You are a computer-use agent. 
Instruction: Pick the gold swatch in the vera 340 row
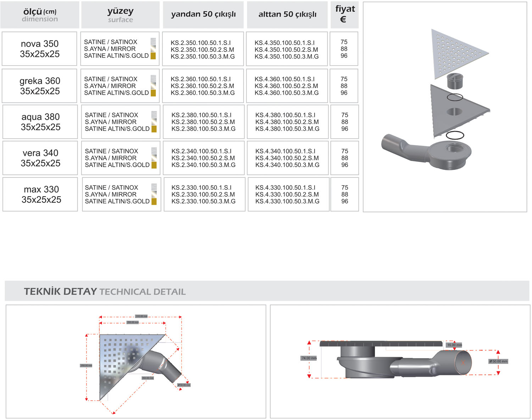coord(154,165)
